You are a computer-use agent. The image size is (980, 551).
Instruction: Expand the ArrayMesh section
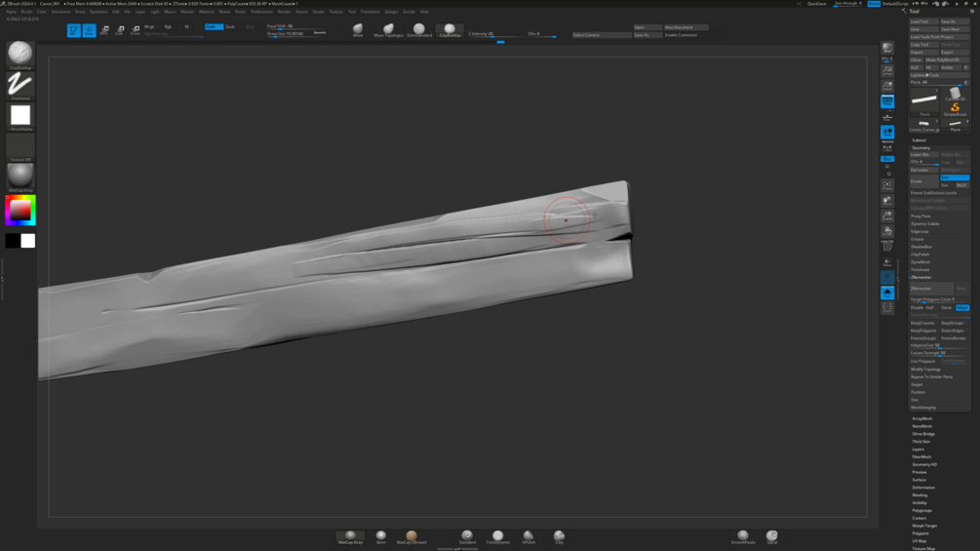coord(921,418)
